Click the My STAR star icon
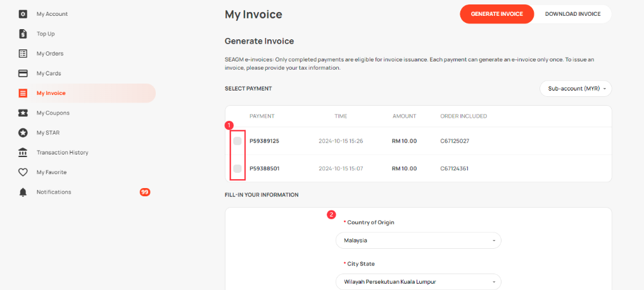The height and width of the screenshot is (290, 644). tap(23, 133)
